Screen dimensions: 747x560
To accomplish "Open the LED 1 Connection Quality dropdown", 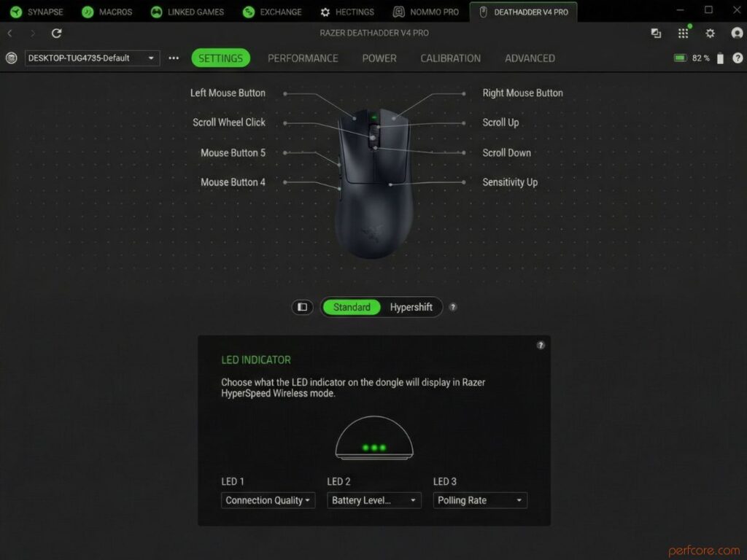I will tap(268, 500).
